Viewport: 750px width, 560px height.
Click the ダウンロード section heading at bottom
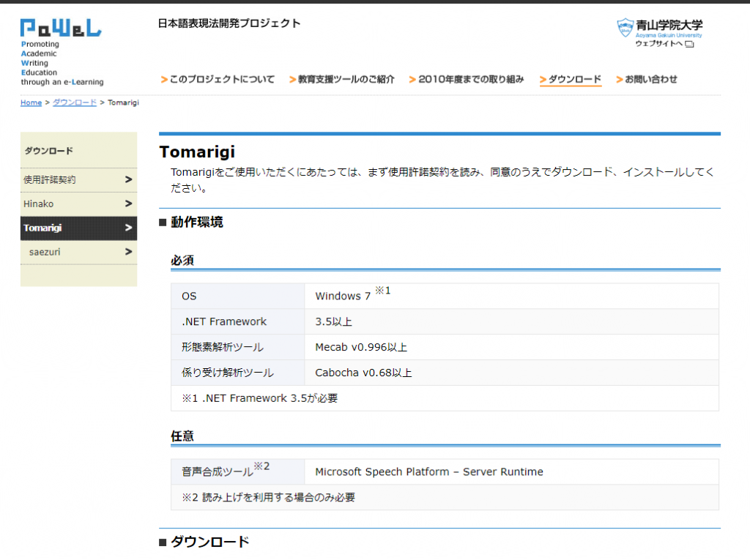click(210, 542)
